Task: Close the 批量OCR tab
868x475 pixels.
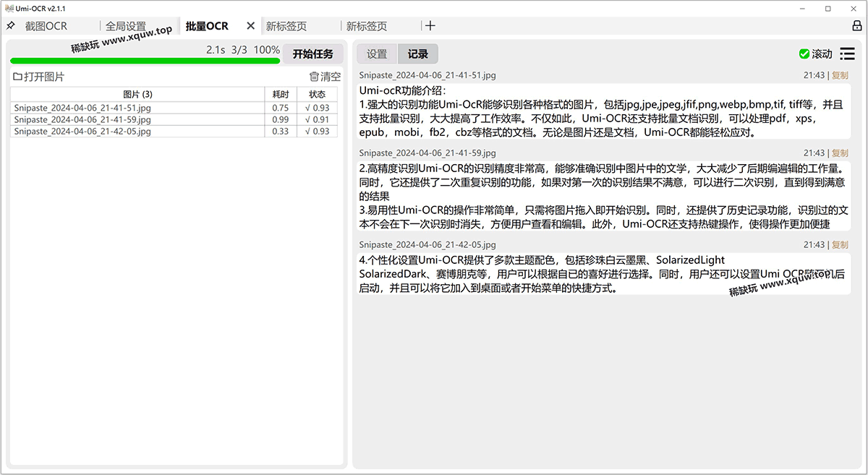Action: pyautogui.click(x=251, y=25)
